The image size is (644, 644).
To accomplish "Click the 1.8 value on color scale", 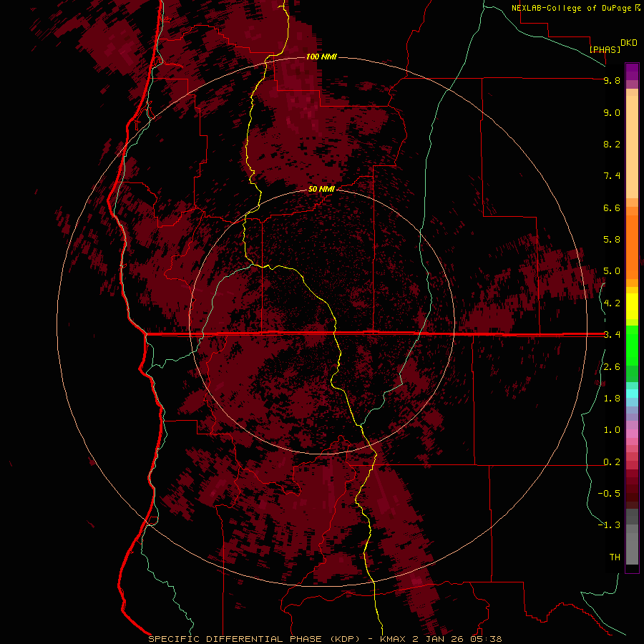I will click(x=612, y=399).
